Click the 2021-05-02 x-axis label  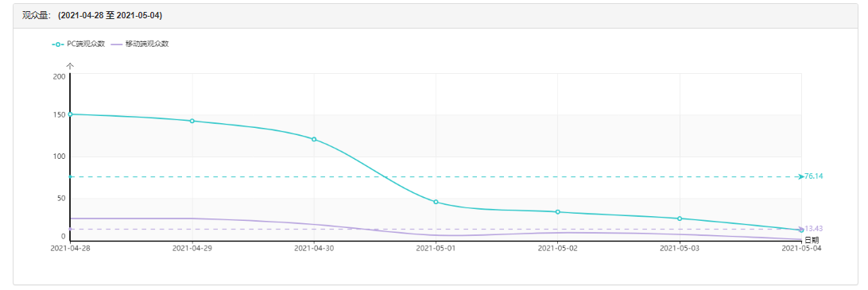tap(557, 249)
